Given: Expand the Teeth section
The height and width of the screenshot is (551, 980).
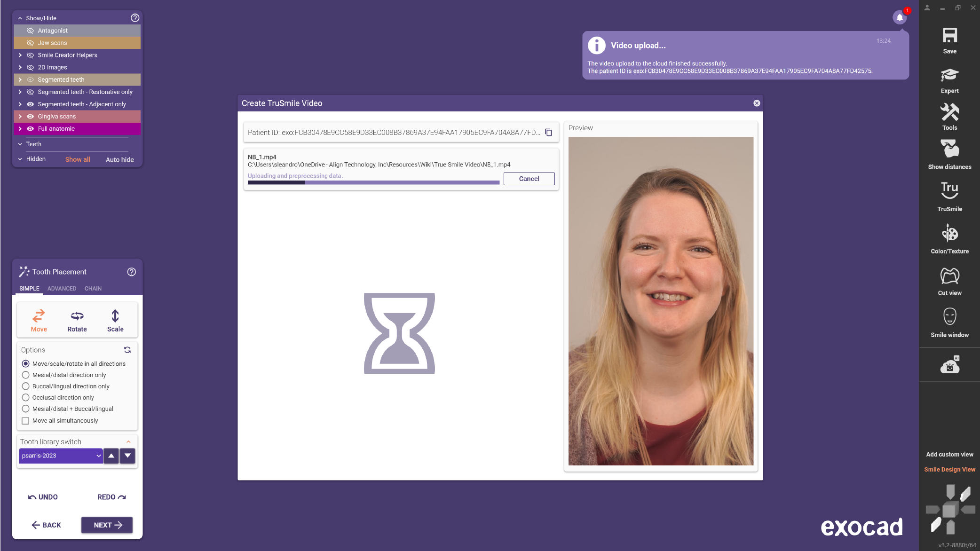Looking at the screenshot, I should (x=20, y=144).
